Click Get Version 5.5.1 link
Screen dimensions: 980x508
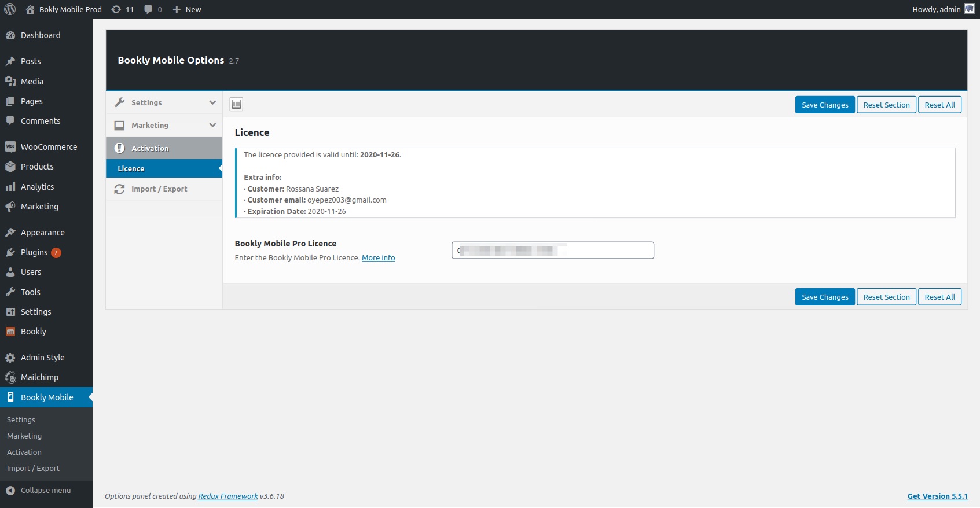tap(938, 496)
